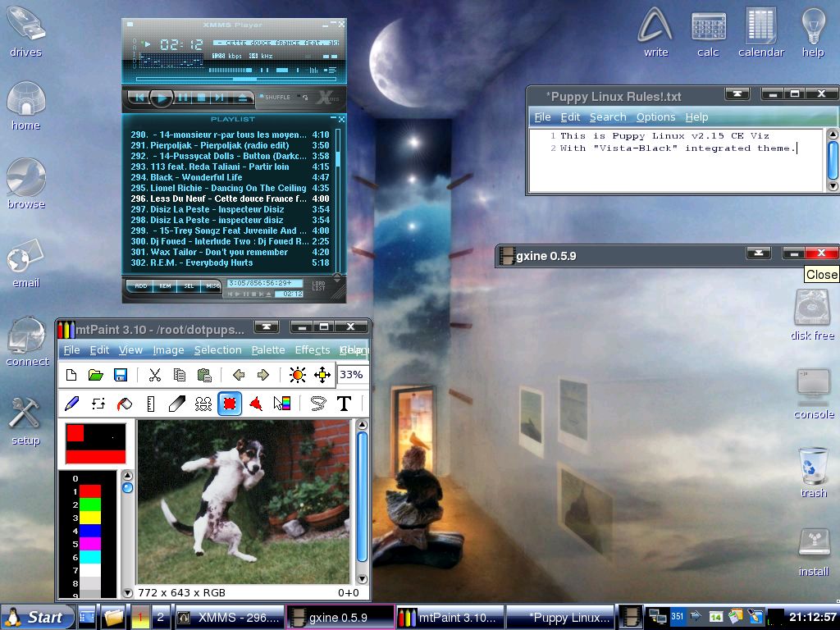Click the scissors cut icon
The height and width of the screenshot is (630, 840).
click(x=154, y=376)
